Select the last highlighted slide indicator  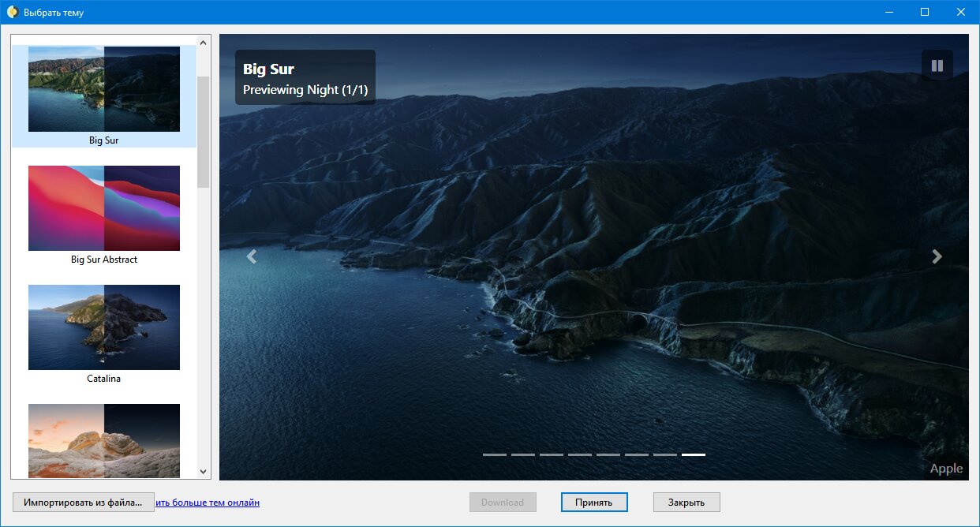tap(694, 454)
